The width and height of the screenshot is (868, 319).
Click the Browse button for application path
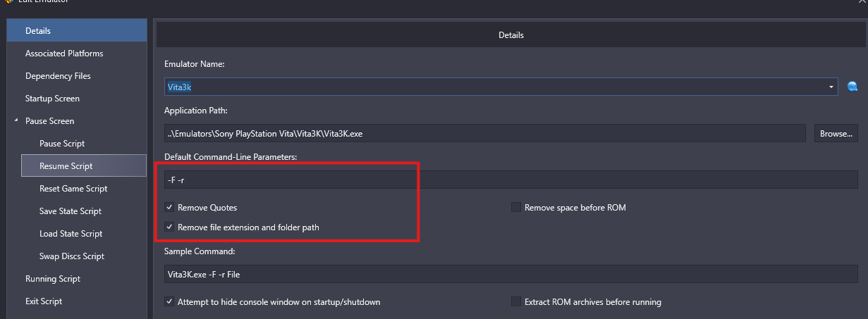tap(836, 133)
